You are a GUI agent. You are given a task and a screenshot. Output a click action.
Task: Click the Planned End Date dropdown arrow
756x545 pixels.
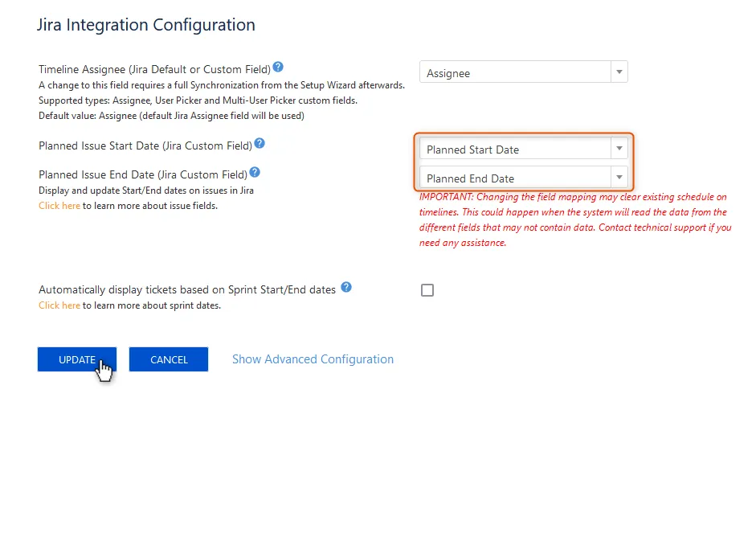(619, 178)
